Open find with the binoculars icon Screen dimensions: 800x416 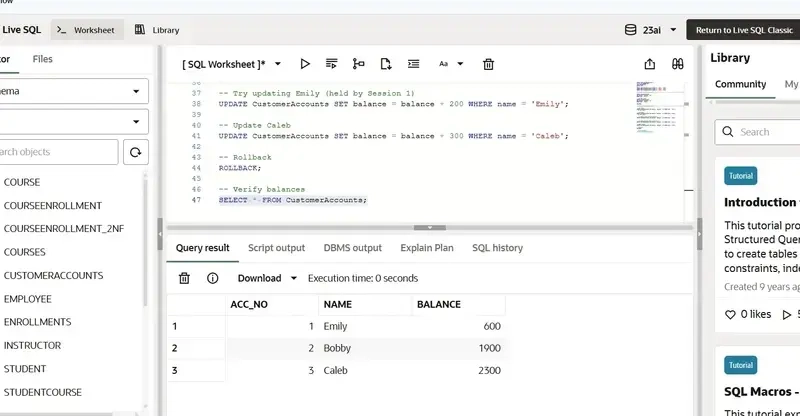[677, 64]
